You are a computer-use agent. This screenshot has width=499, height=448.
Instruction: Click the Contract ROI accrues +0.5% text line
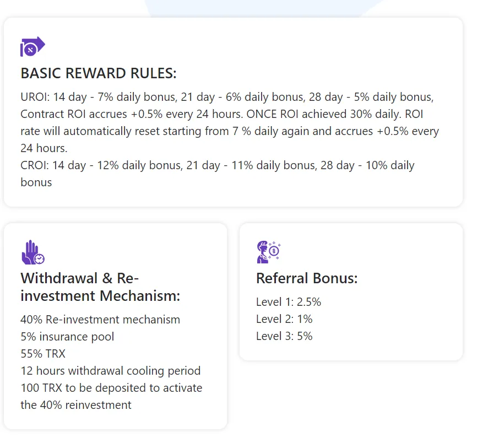(x=222, y=114)
